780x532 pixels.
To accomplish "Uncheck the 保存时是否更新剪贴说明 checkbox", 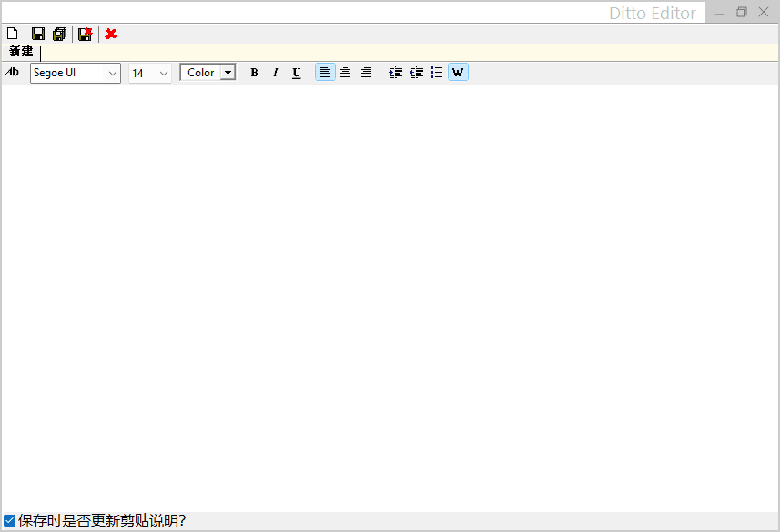I will (x=9, y=520).
